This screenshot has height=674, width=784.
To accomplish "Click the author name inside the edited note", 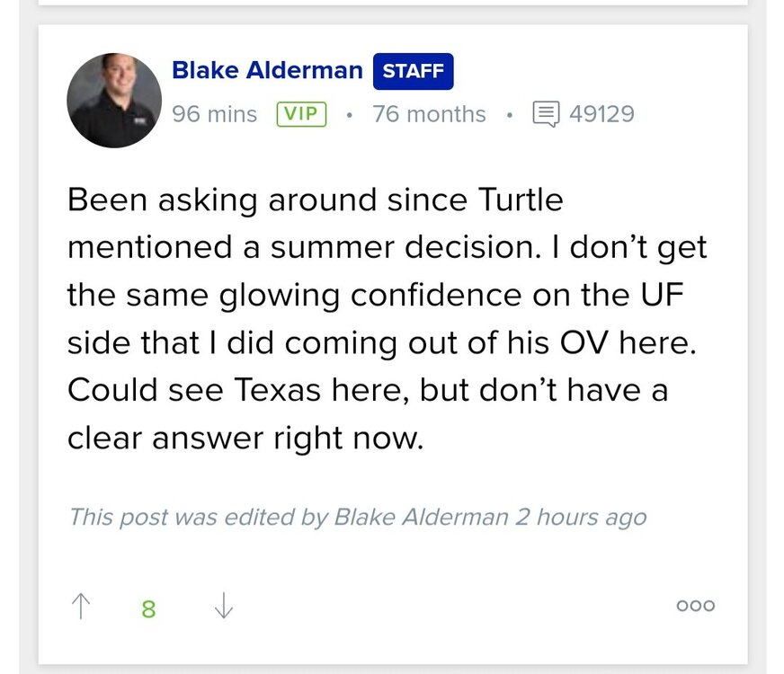I will (x=421, y=518).
